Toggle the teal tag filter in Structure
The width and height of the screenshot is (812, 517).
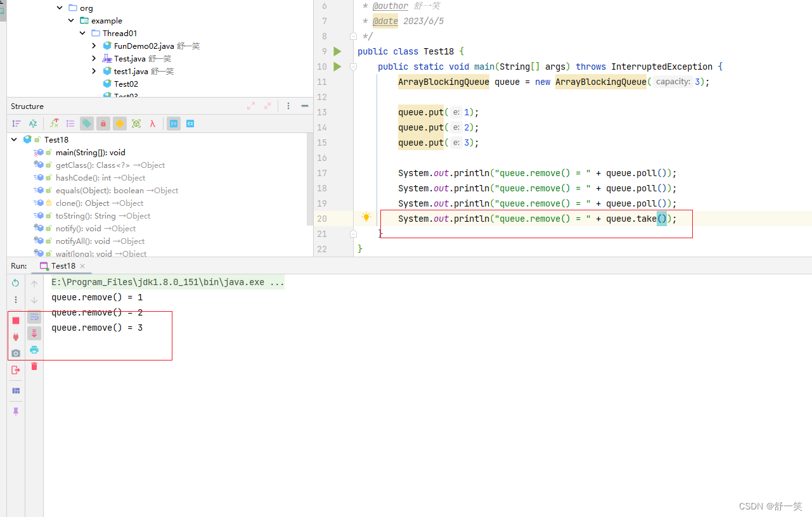point(87,124)
